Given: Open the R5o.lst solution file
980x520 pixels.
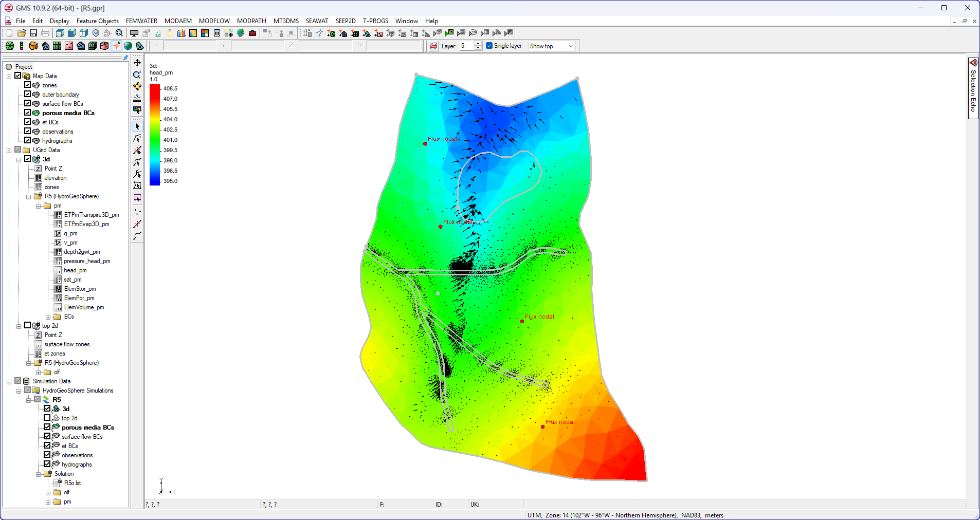Looking at the screenshot, I should point(72,483).
